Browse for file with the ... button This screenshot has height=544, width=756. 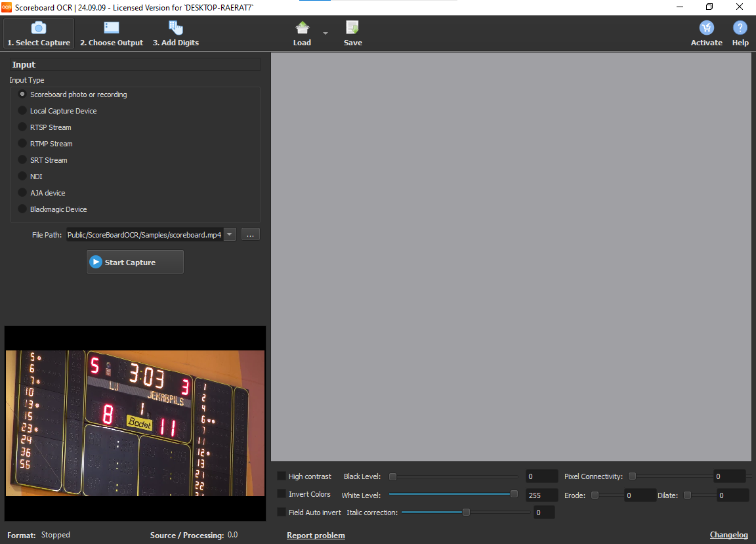click(x=250, y=235)
